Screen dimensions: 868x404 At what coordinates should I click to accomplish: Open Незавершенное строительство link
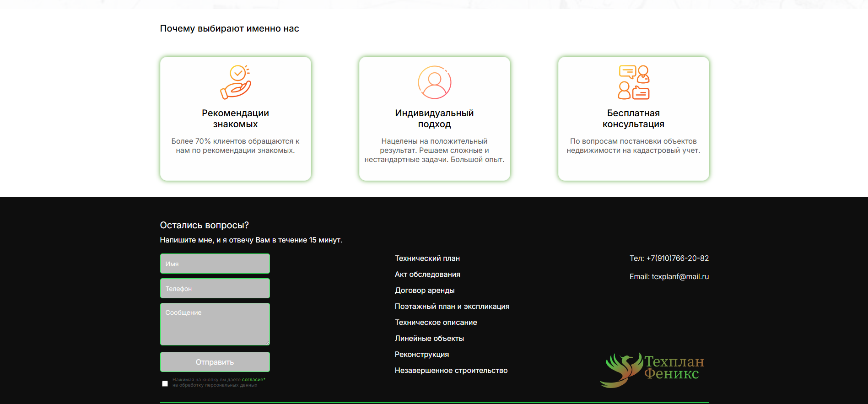click(x=451, y=370)
